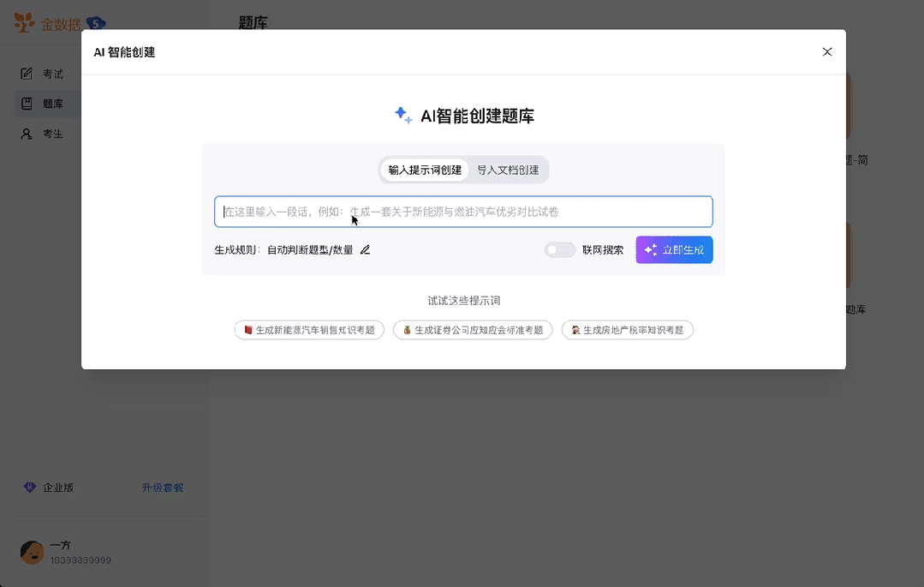Click the notification badge beside the logo
Screen dimensions: 924x587
96,24
